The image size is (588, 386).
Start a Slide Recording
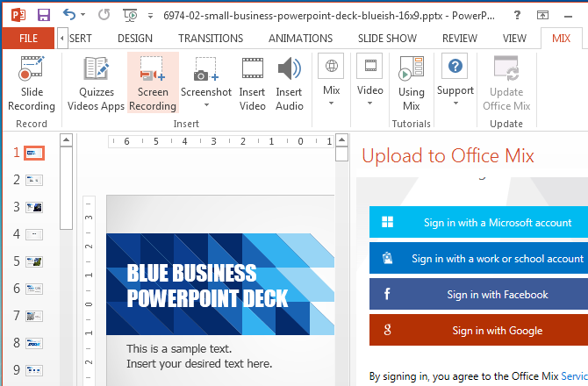tap(32, 84)
